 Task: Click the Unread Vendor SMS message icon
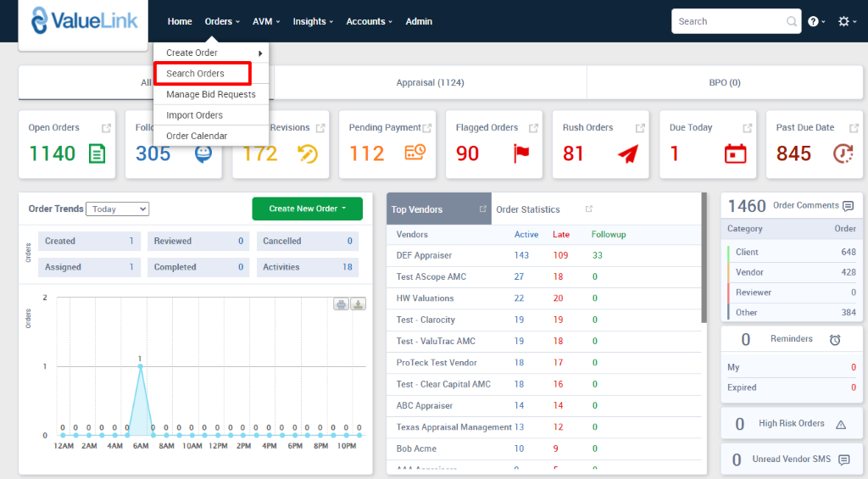click(x=844, y=460)
